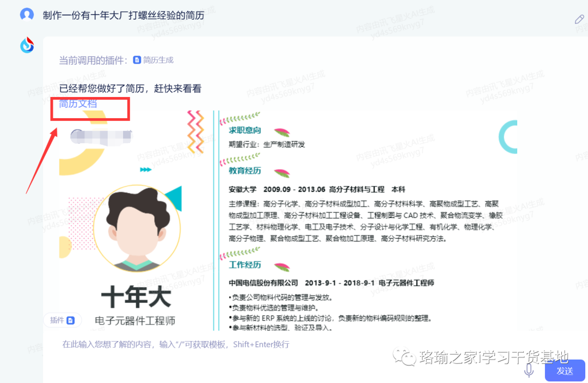Click the Spark AI flame logo avatar
Screen dimensions: 588x383
27,45
